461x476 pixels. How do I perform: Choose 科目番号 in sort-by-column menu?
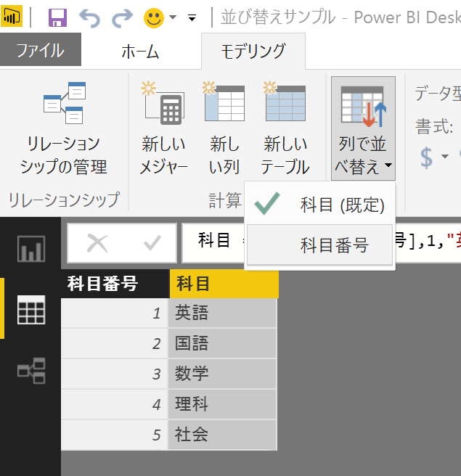point(319,245)
